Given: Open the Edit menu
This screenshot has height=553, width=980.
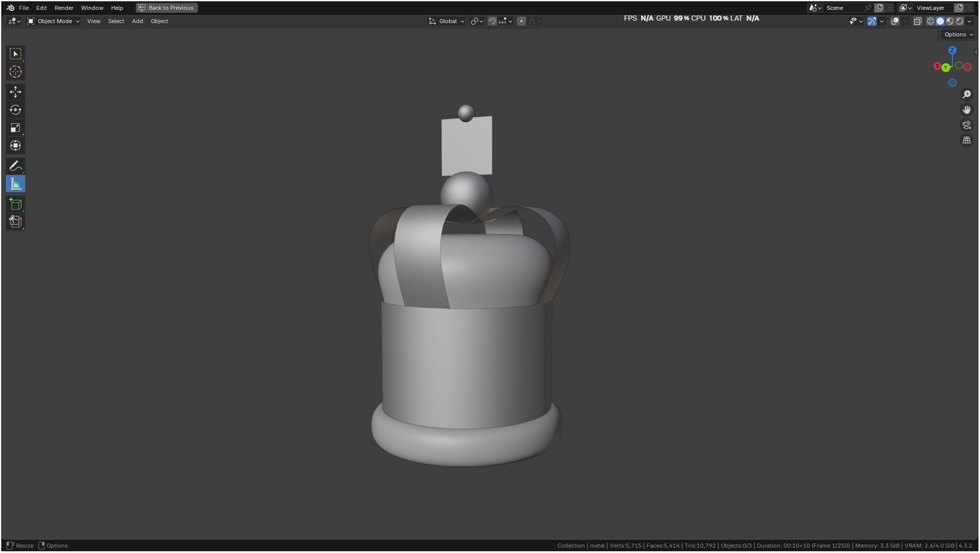Looking at the screenshot, I should pos(41,8).
